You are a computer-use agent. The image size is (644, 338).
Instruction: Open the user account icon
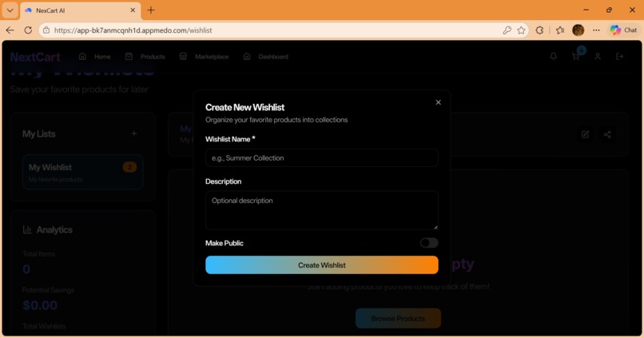pos(598,56)
